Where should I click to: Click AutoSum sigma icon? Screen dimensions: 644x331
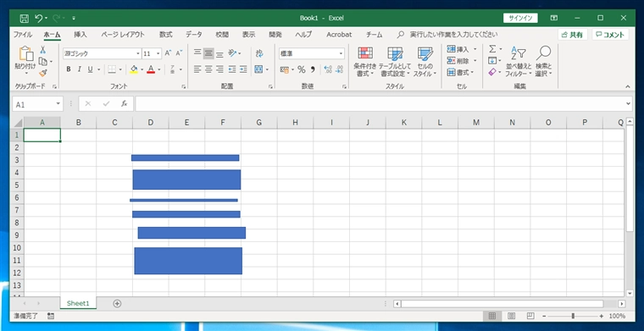click(x=492, y=49)
